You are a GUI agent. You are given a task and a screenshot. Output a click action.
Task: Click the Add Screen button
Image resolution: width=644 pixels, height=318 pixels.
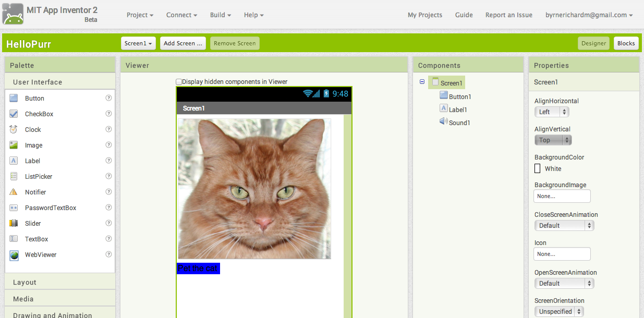pyautogui.click(x=183, y=43)
